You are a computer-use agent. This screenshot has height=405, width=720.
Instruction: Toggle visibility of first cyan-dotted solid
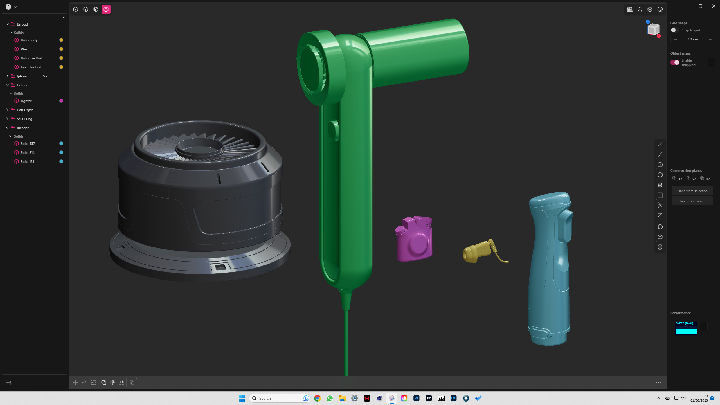coord(61,144)
